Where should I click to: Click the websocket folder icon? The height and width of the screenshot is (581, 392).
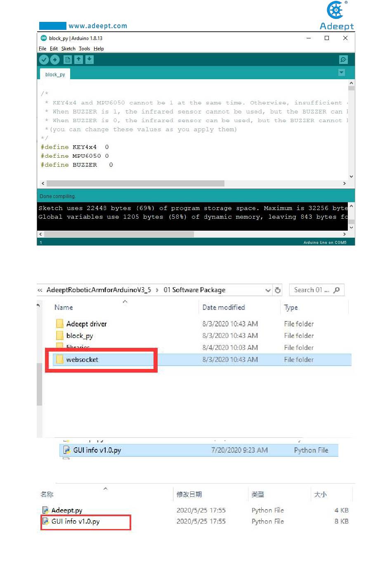pos(60,359)
